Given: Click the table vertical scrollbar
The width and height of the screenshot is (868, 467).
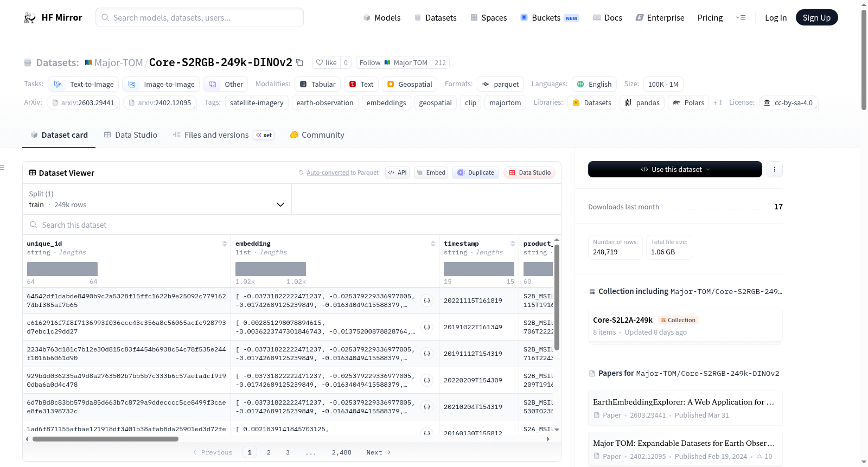Looking at the screenshot, I should pyautogui.click(x=557, y=298).
